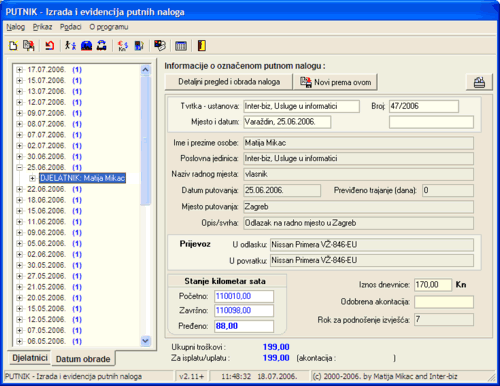
Task: Click the U povratku transport field
Action: point(372,260)
